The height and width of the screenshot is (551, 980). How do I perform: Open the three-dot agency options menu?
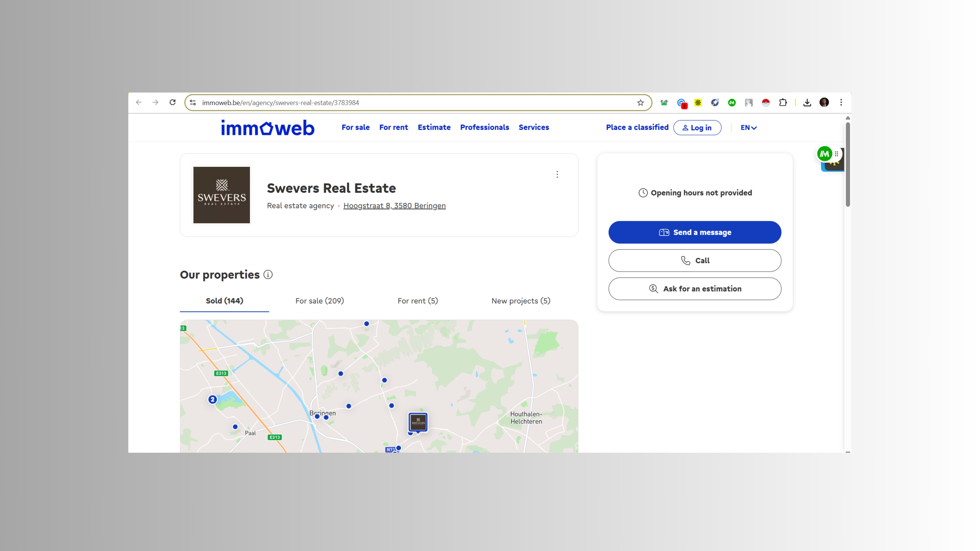click(x=557, y=174)
